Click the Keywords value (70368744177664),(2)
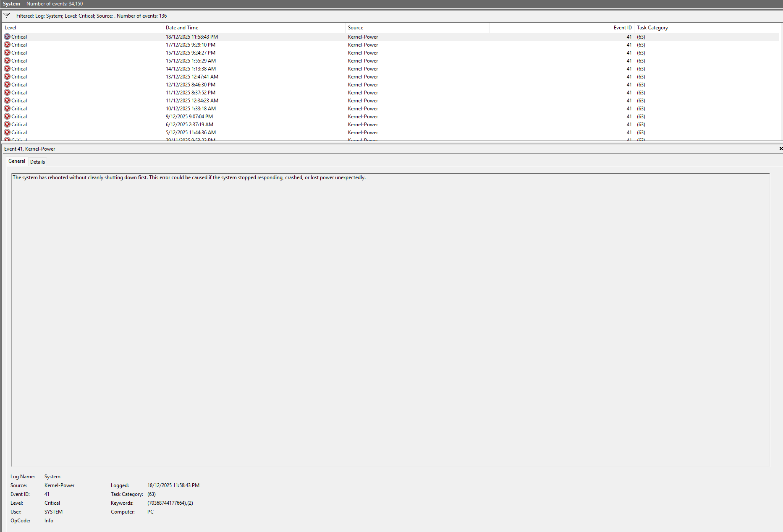The height and width of the screenshot is (532, 783). click(170, 503)
